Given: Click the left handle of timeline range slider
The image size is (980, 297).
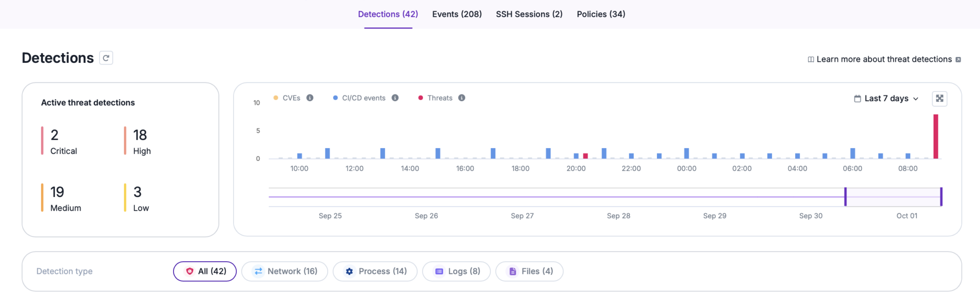Looking at the screenshot, I should pyautogui.click(x=846, y=197).
